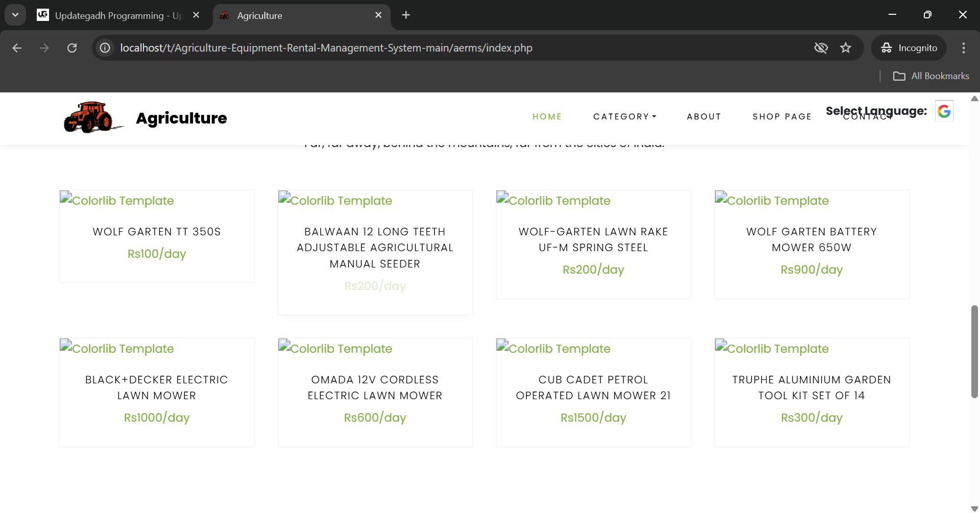Image resolution: width=980 pixels, height=513 pixels.
Task: Open Truphe Aluminium Garden Tool Kit title
Action: point(811,387)
